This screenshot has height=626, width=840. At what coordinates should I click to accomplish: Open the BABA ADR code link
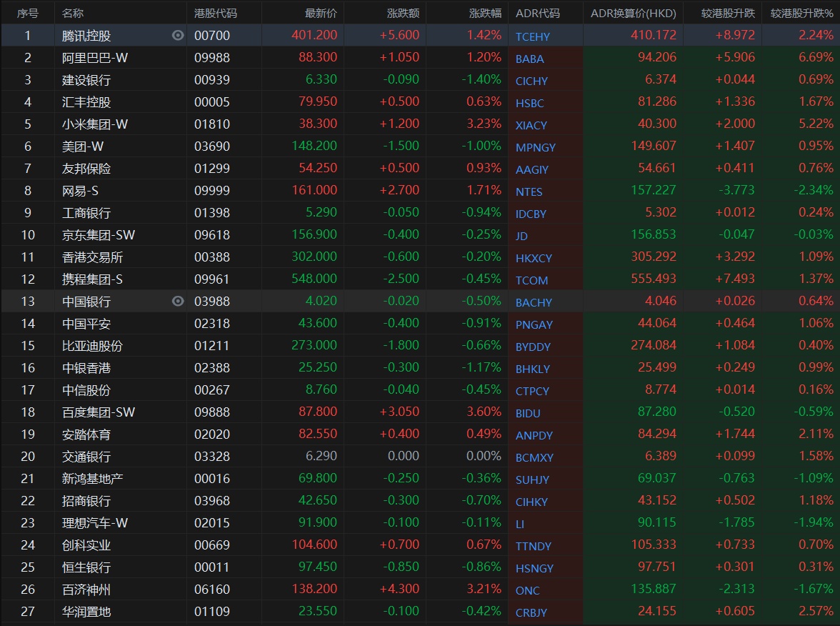pyautogui.click(x=529, y=59)
